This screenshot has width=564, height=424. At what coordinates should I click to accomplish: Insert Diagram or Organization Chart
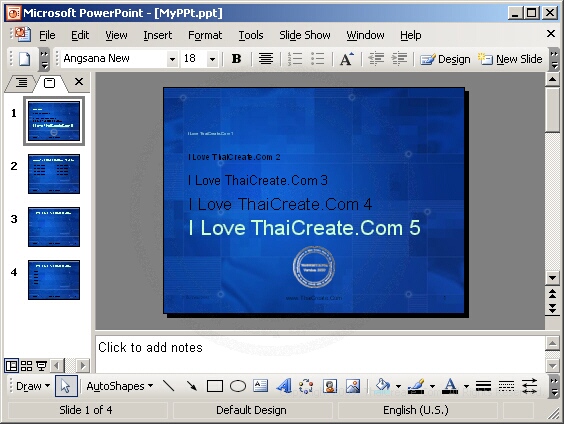pos(306,386)
